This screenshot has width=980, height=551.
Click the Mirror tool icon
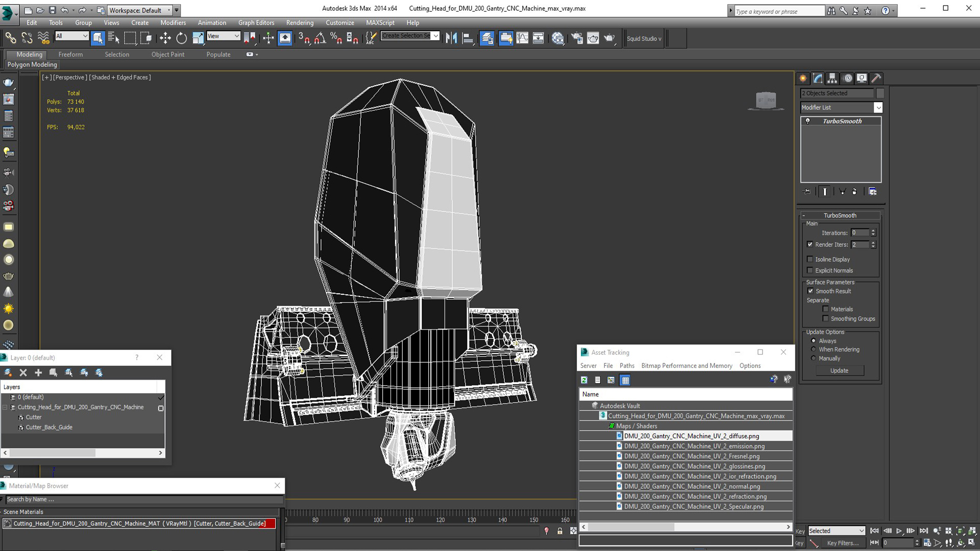pyautogui.click(x=451, y=38)
